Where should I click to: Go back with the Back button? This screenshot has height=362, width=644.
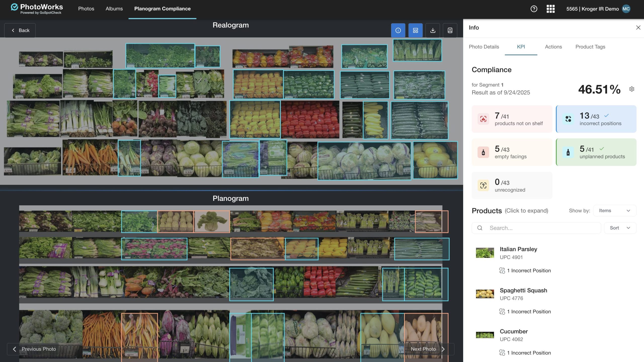pos(20,30)
